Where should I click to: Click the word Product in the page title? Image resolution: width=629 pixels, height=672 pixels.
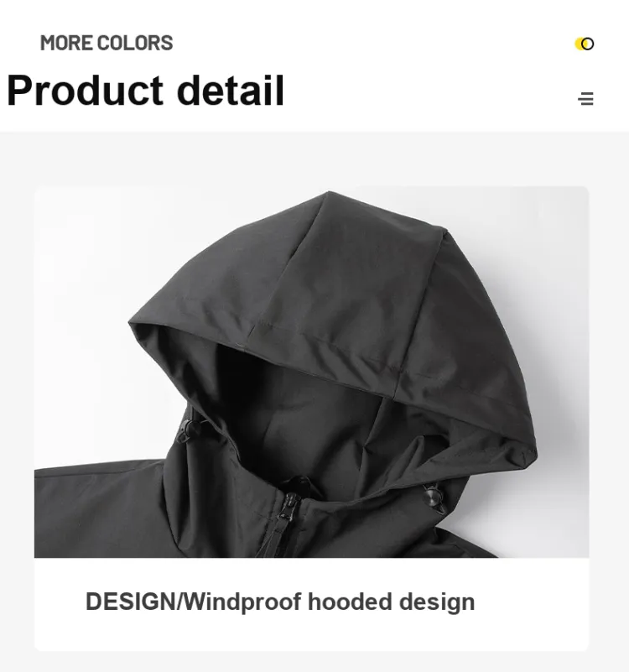[x=85, y=91]
